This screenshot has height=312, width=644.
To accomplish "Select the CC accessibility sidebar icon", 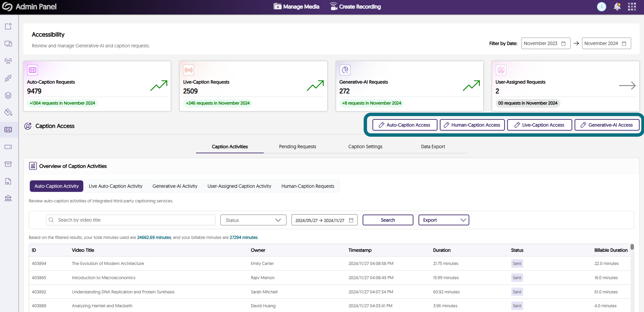I will [x=8, y=130].
